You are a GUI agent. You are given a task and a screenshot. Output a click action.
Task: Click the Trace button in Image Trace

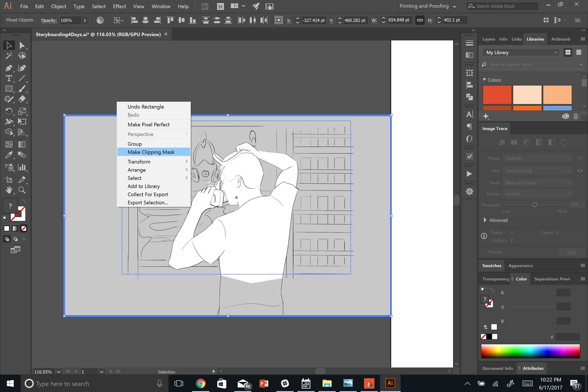[x=571, y=252]
